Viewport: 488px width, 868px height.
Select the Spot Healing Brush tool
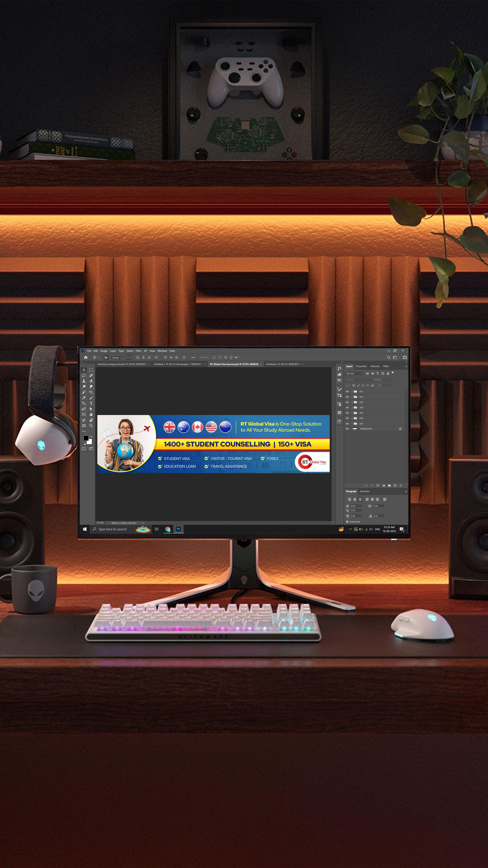pyautogui.click(x=91, y=375)
